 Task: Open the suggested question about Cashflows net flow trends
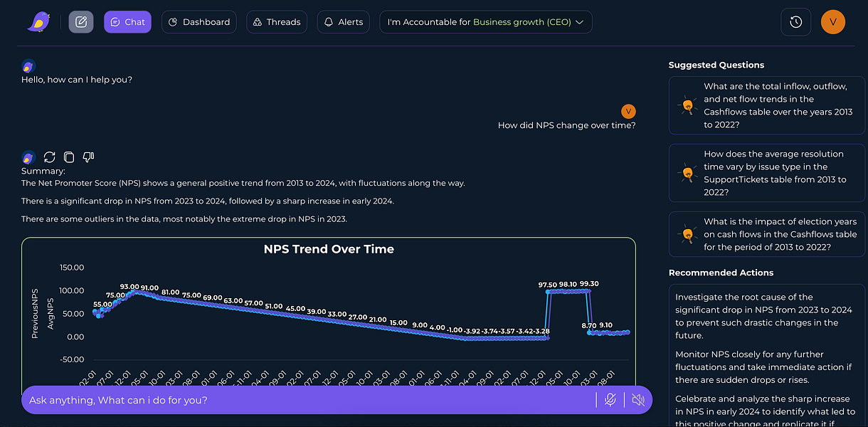coord(766,105)
